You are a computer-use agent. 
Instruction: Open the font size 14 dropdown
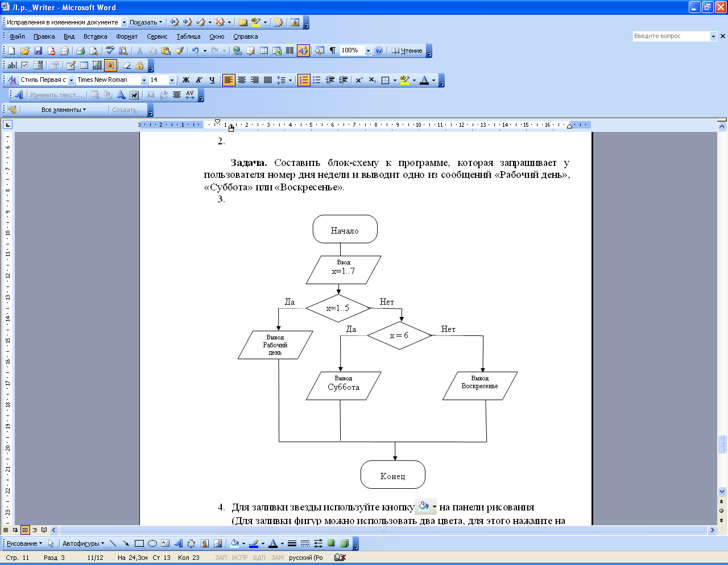(x=172, y=80)
